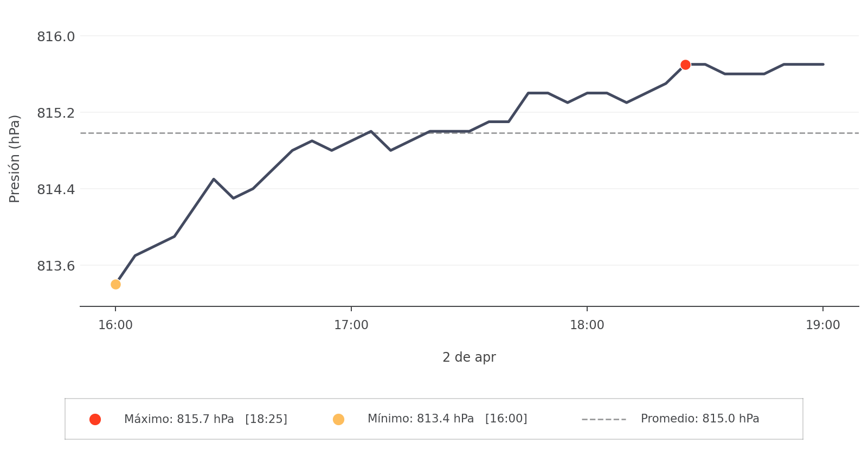Click the end of the pressure line

tap(823, 65)
